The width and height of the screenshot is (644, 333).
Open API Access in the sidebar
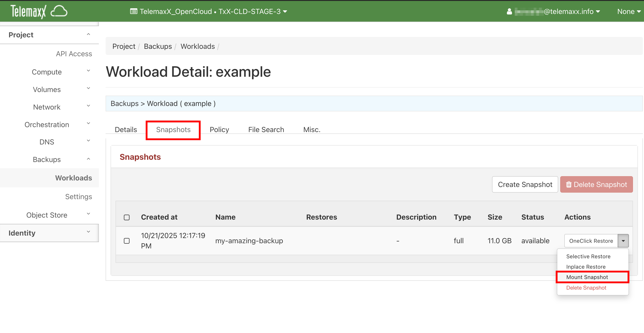pos(74,54)
